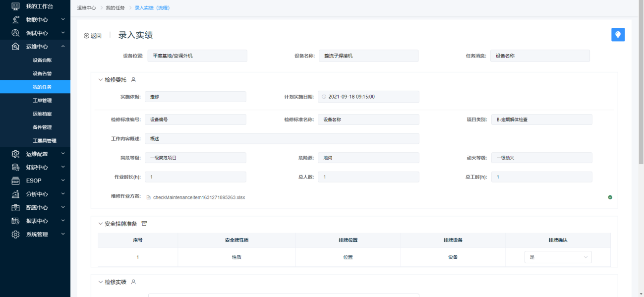Open 设备台账 in the sidebar
The image size is (644, 297).
[x=42, y=60]
